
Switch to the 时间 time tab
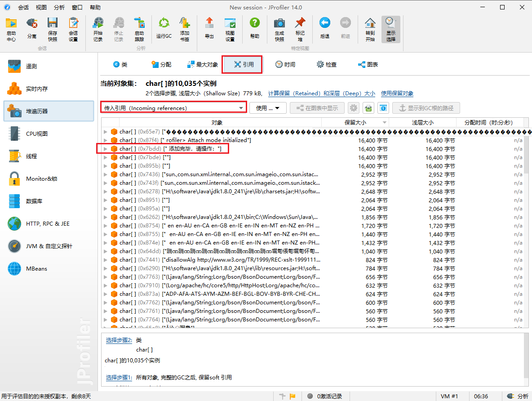(x=285, y=65)
